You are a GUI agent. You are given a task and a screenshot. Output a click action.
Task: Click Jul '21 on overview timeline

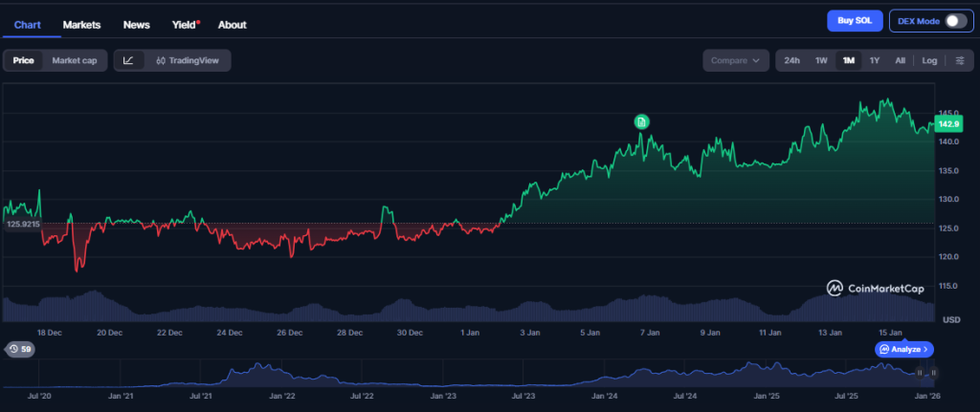point(201,396)
